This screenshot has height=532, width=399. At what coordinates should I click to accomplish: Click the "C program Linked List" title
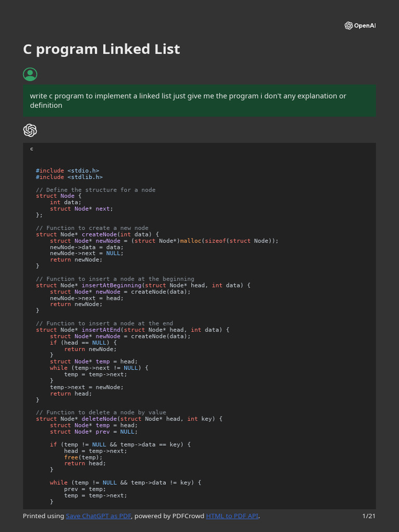101,49
